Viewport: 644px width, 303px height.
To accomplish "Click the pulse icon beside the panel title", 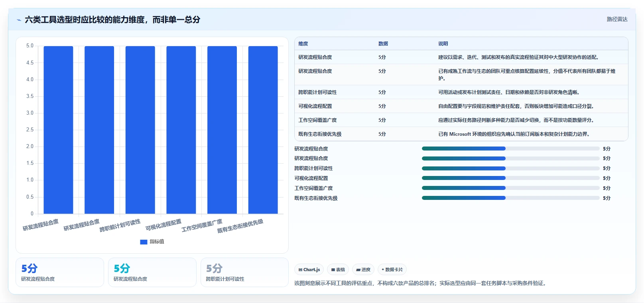I will 19,20.
